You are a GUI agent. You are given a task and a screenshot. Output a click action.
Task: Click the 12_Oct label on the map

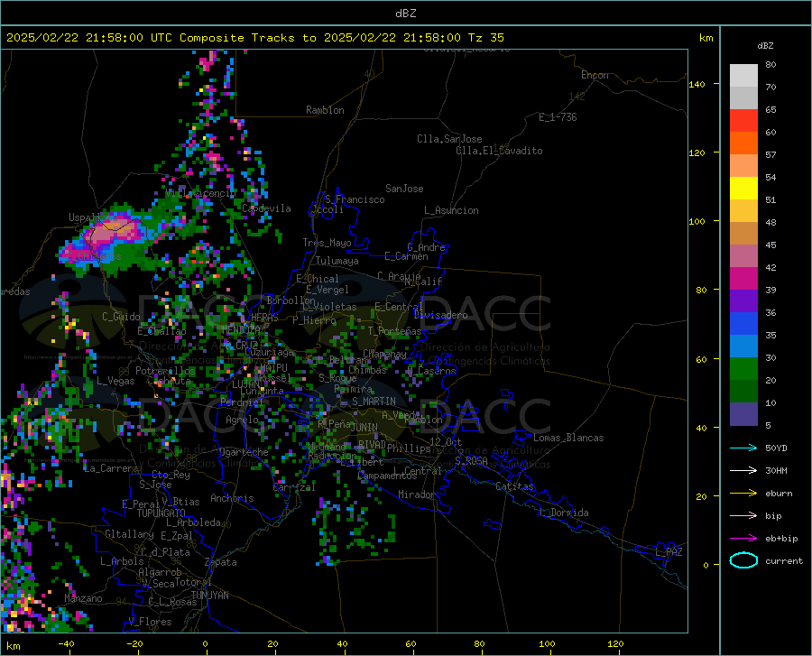tap(446, 441)
